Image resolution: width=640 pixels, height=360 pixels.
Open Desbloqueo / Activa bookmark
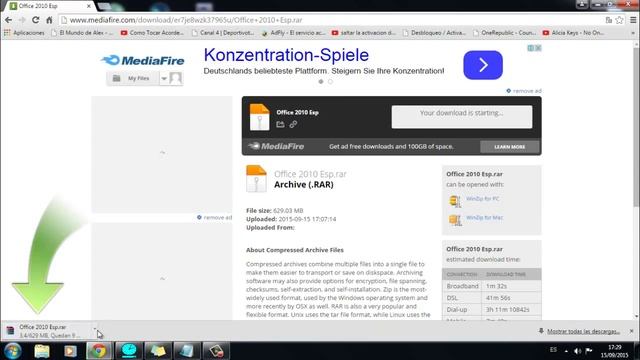pos(434,33)
